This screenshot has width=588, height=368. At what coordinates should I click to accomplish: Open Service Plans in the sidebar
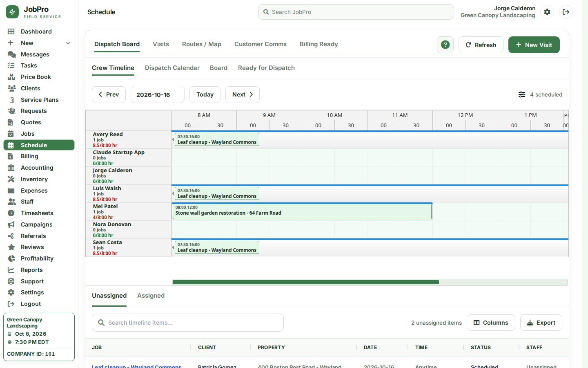tap(39, 100)
